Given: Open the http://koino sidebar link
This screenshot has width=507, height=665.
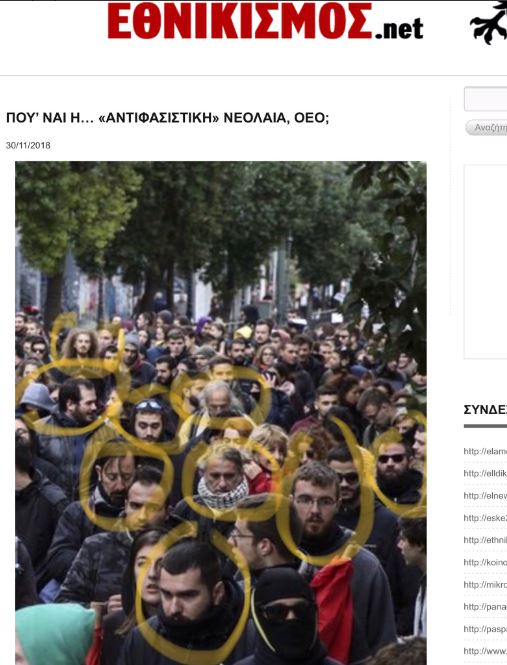Looking at the screenshot, I should 485,562.
